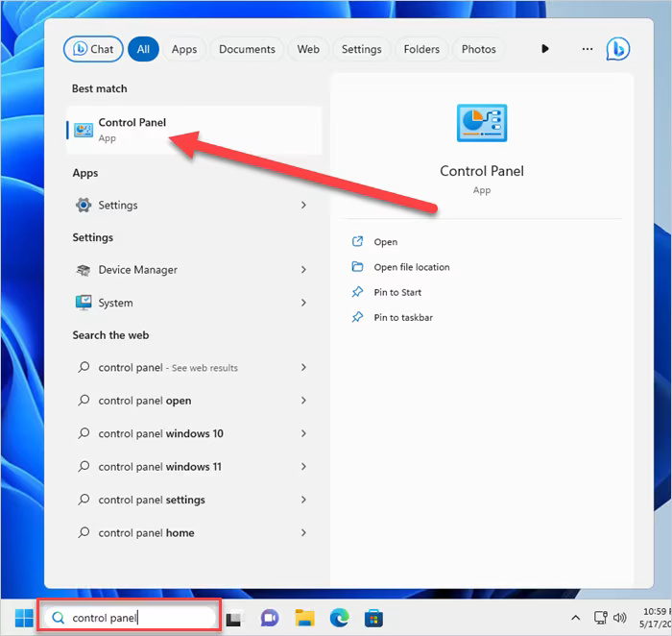Open File Explorer from the taskbar
The height and width of the screenshot is (636, 672).
pos(304,618)
